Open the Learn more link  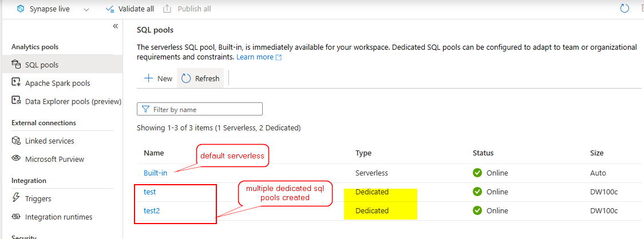coord(259,57)
